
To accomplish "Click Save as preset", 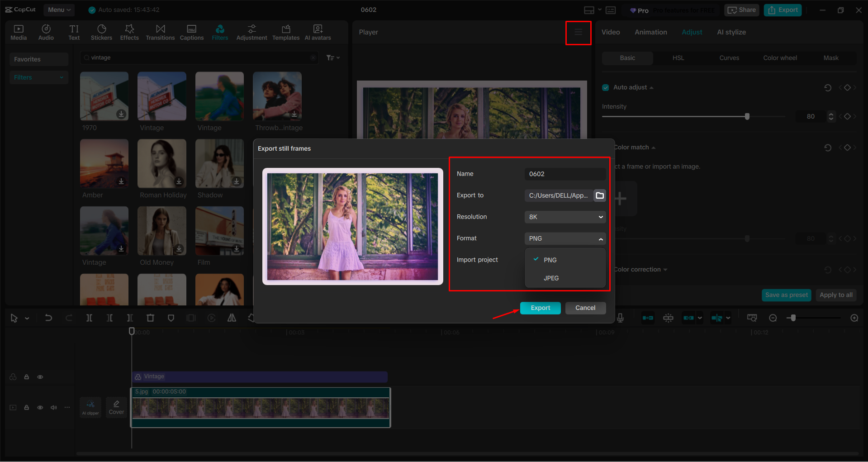I will tap(786, 295).
